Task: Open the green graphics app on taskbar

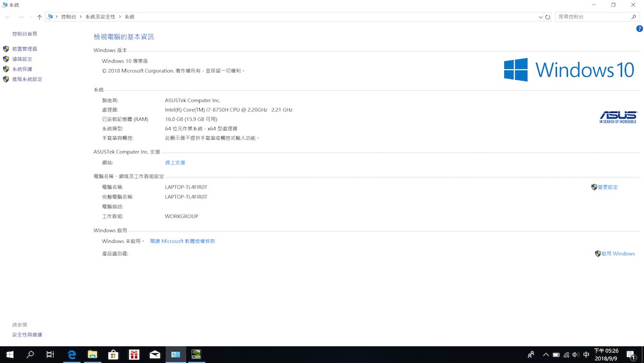Action: (x=196, y=355)
